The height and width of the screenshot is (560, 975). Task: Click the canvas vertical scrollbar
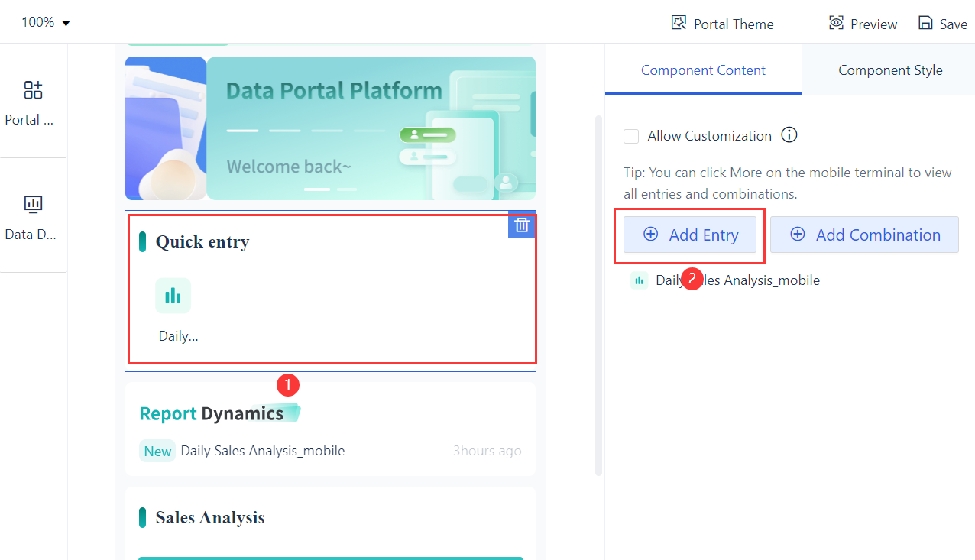(x=599, y=296)
